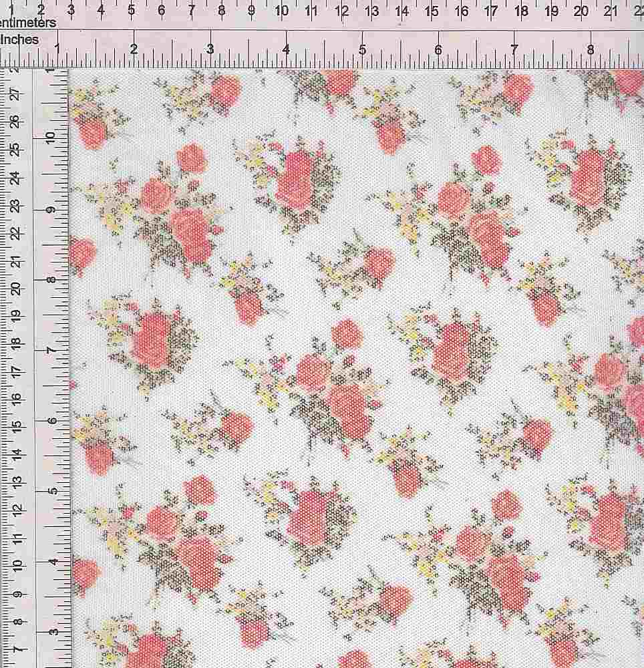Click the "Inches" label on the top ruler
644x668 pixels.
(19, 40)
